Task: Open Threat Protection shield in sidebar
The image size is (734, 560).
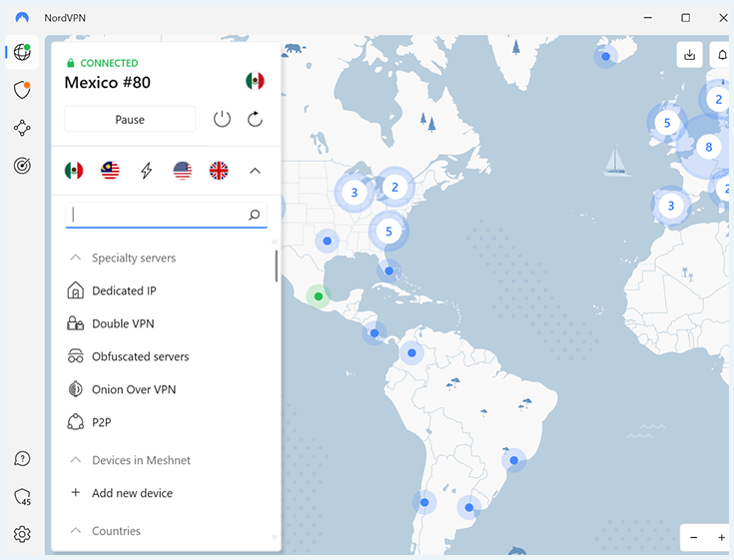Action: (x=22, y=90)
